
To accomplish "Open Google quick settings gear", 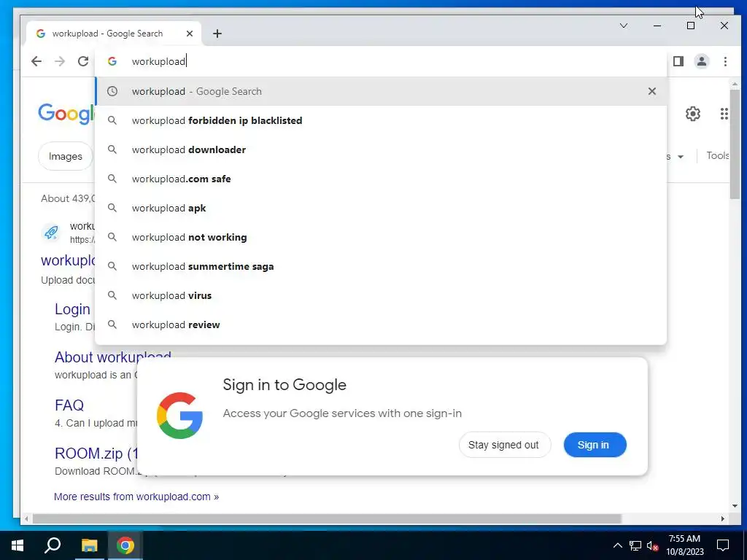I will tap(693, 114).
